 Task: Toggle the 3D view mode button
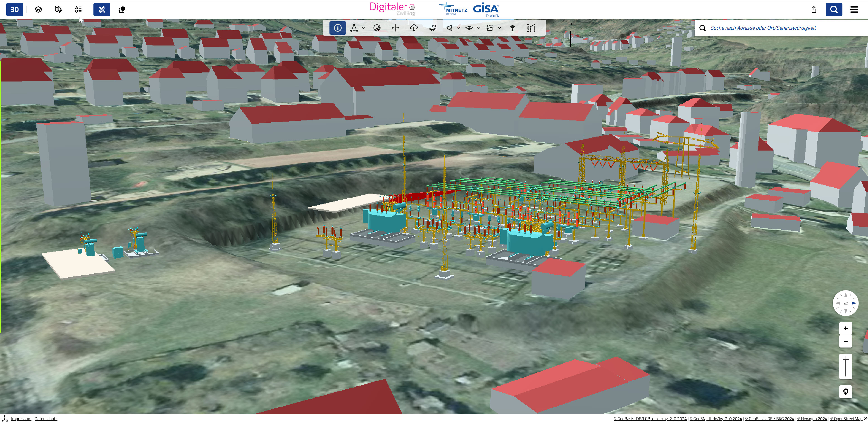(x=14, y=10)
